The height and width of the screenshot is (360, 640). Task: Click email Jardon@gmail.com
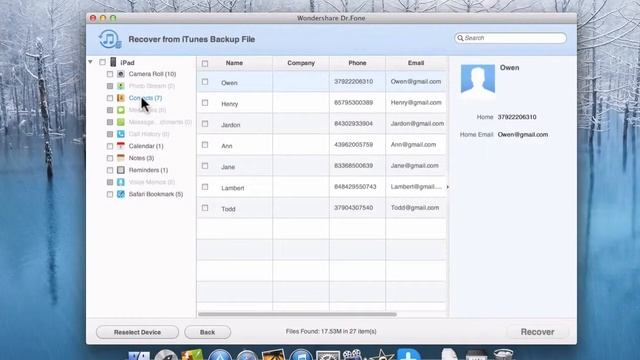point(417,123)
